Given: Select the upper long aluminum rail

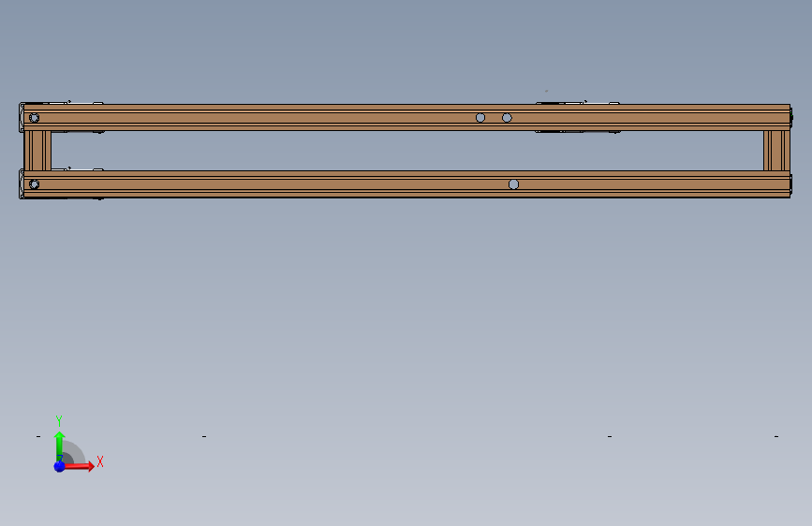Looking at the screenshot, I should pos(407,118).
